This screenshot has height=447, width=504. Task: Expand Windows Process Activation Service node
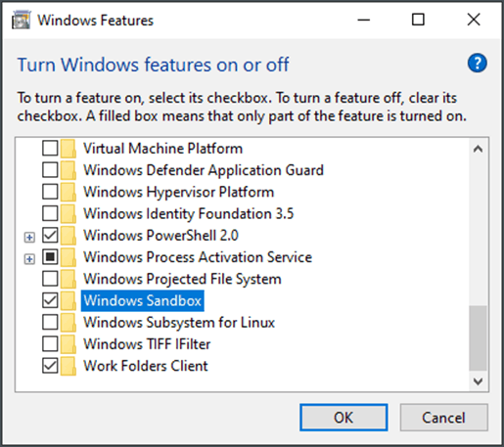click(x=29, y=259)
